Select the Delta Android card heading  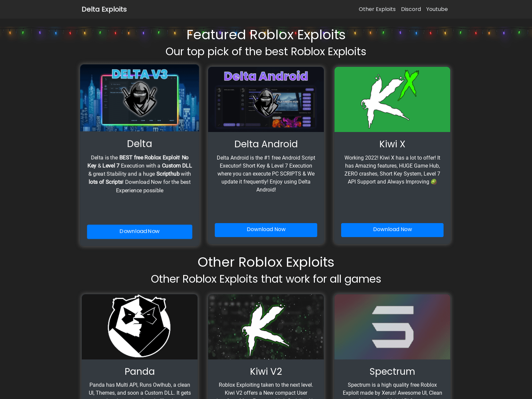point(266,144)
